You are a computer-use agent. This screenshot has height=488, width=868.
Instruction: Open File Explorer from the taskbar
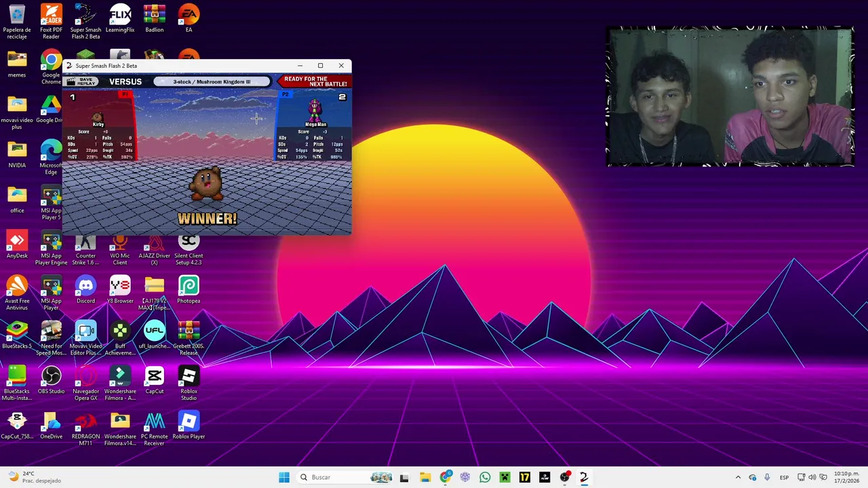425,477
